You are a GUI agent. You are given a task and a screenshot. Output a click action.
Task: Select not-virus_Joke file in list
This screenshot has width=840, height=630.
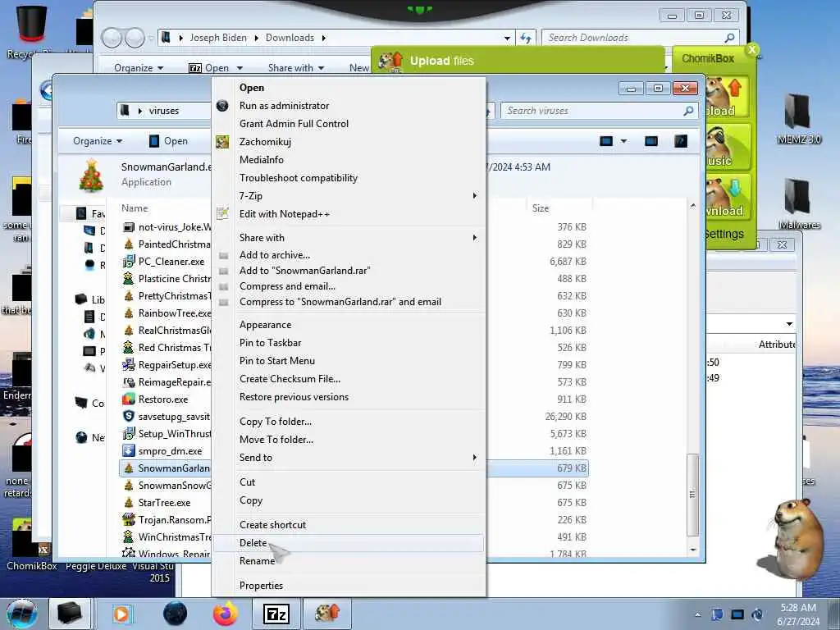(x=175, y=227)
